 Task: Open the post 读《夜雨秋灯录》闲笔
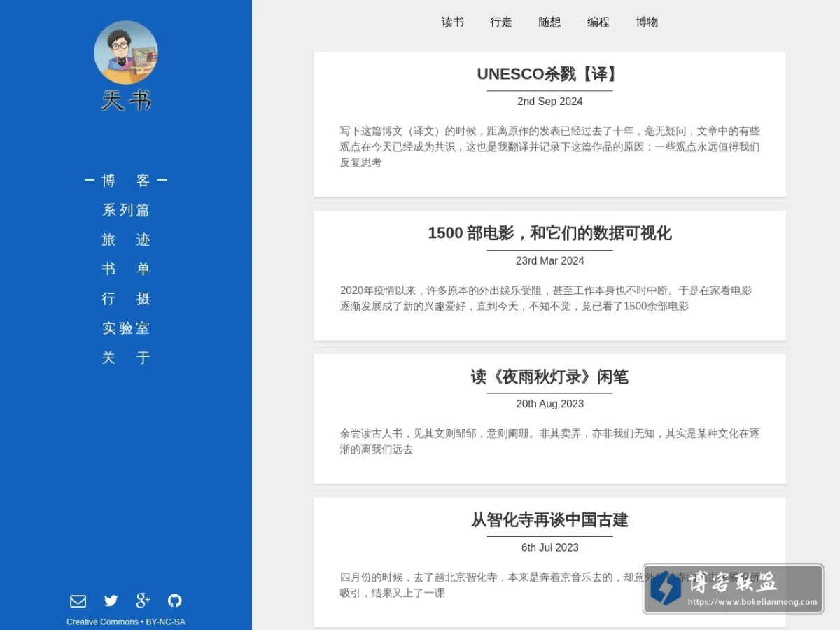(x=549, y=377)
